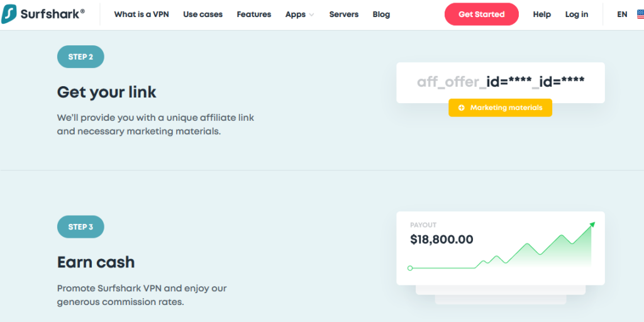
Task: Click the affiliate link aff_offer_id box
Action: (x=500, y=82)
